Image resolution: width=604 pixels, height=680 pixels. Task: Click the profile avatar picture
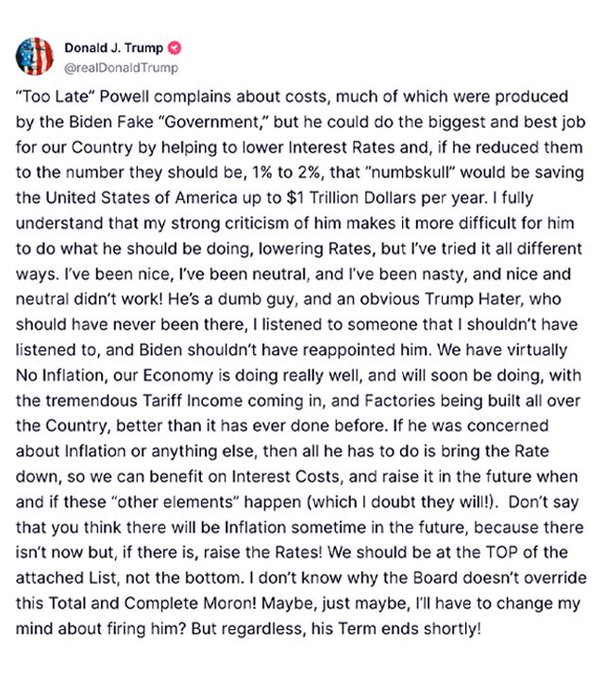pyautogui.click(x=36, y=56)
